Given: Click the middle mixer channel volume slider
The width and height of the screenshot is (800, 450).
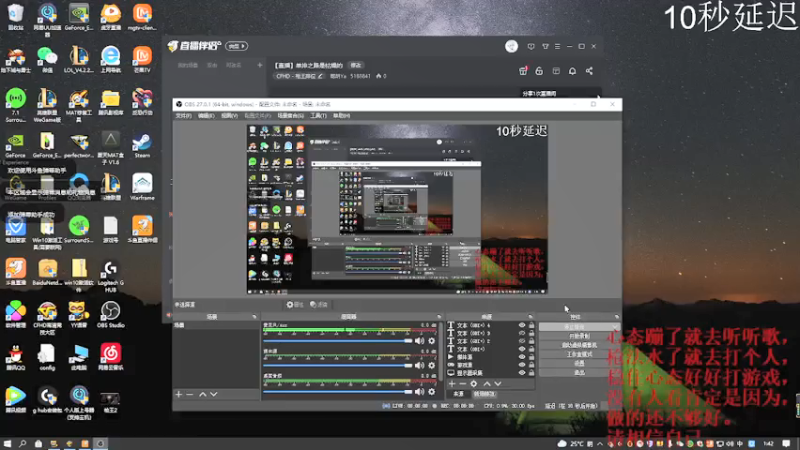Looking at the screenshot, I should click(337, 365).
